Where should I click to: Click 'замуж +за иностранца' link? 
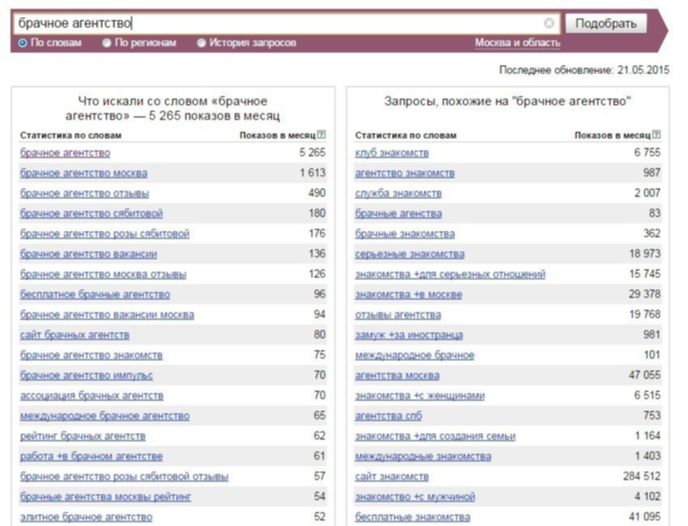click(x=408, y=335)
